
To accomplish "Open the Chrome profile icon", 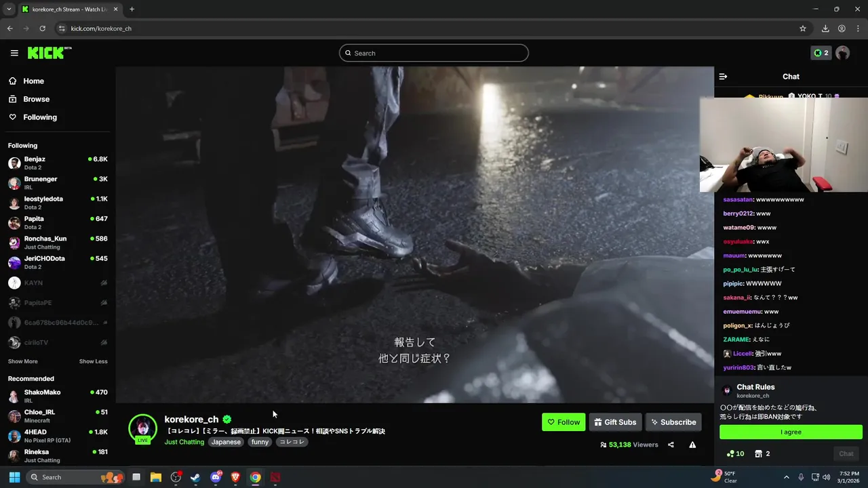I will tap(842, 28).
